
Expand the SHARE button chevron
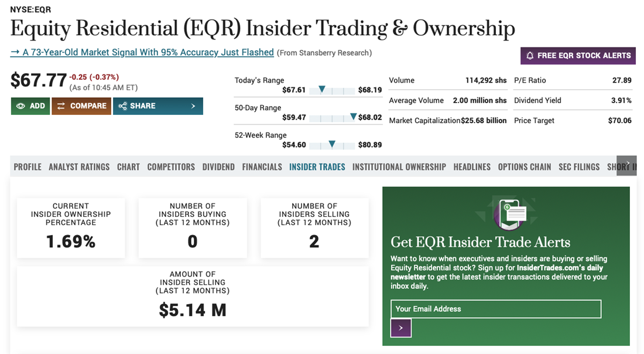click(x=193, y=106)
